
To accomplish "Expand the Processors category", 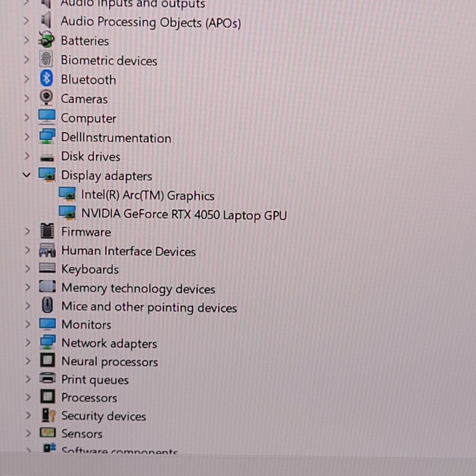I will tap(28, 397).
